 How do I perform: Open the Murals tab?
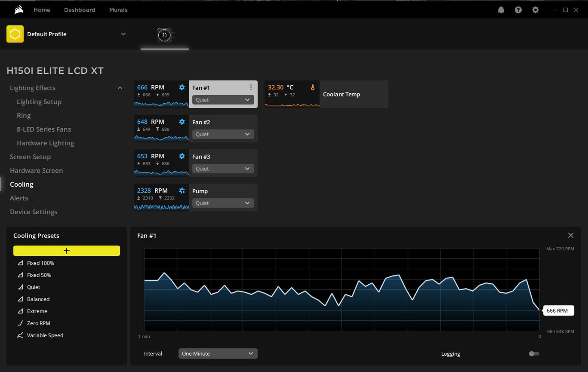click(118, 10)
